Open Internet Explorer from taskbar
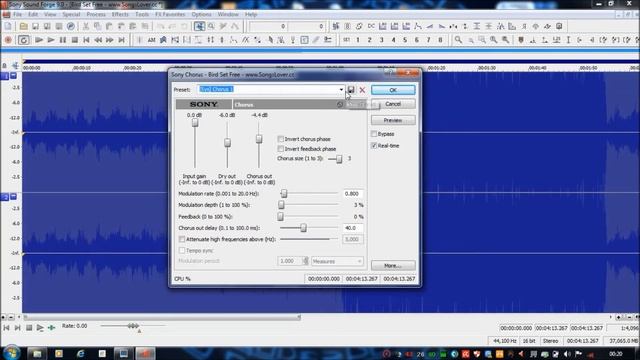640x360 pixels. 80,353
